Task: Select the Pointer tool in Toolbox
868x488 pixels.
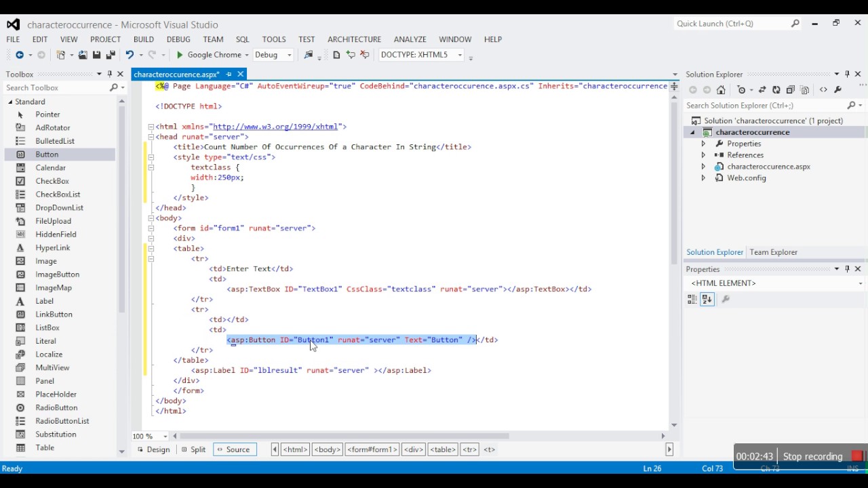Action: tap(47, 115)
